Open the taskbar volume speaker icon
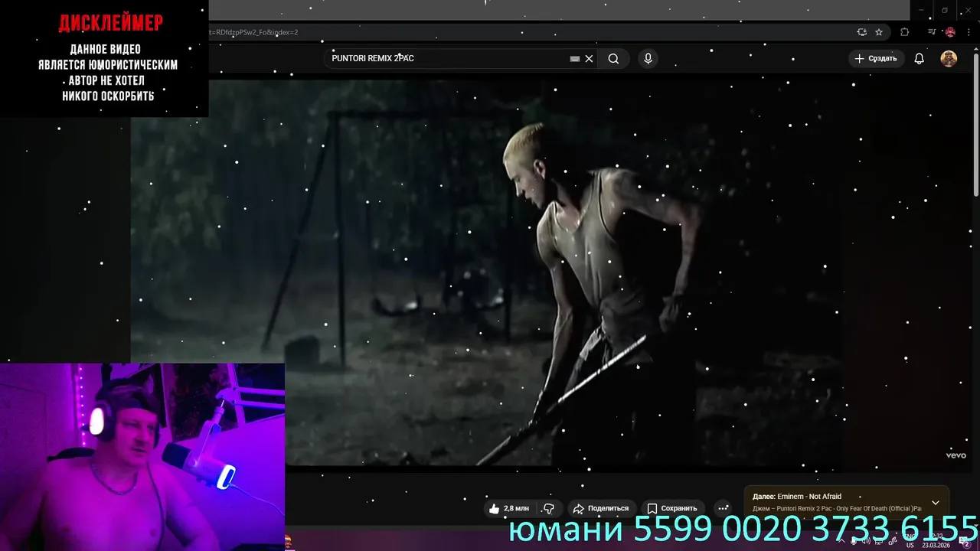The height and width of the screenshot is (551, 980). [x=866, y=541]
